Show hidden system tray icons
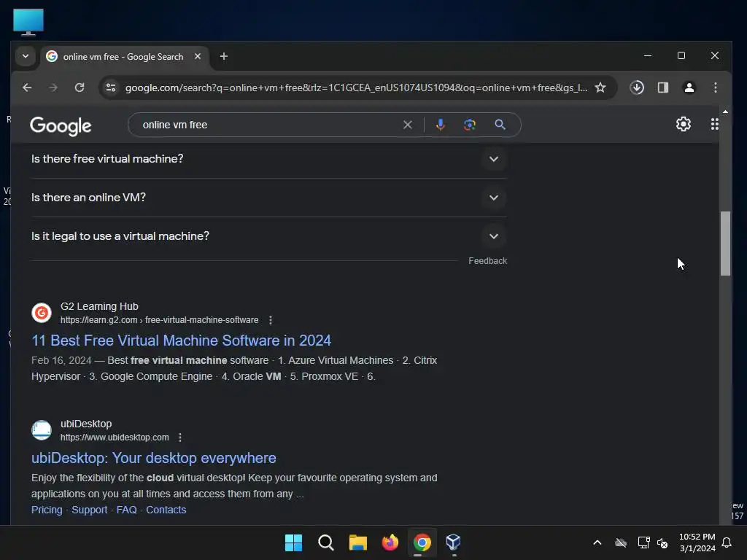 point(597,542)
